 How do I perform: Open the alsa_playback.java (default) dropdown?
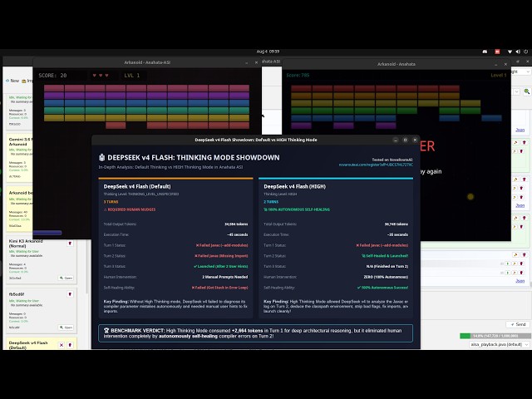coord(500,344)
